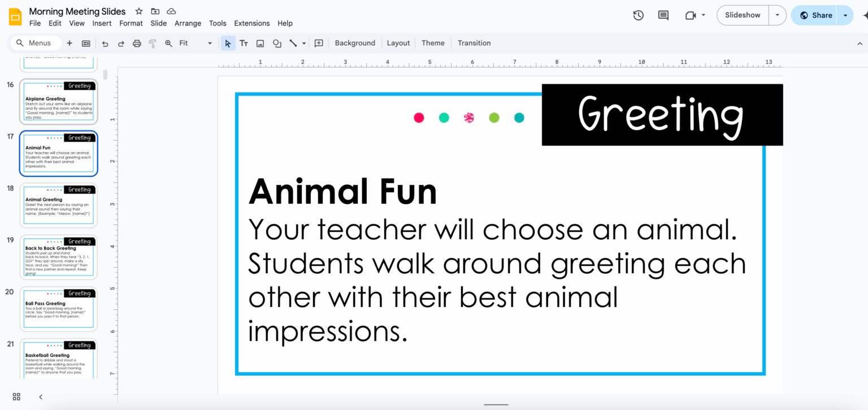This screenshot has height=410, width=868.
Task: Undo the last action
Action: pyautogui.click(x=105, y=43)
